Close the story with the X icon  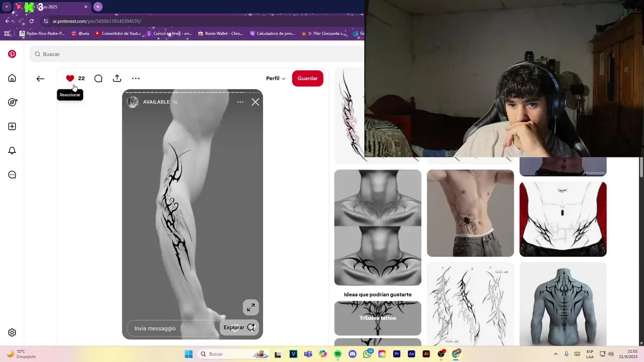255,102
